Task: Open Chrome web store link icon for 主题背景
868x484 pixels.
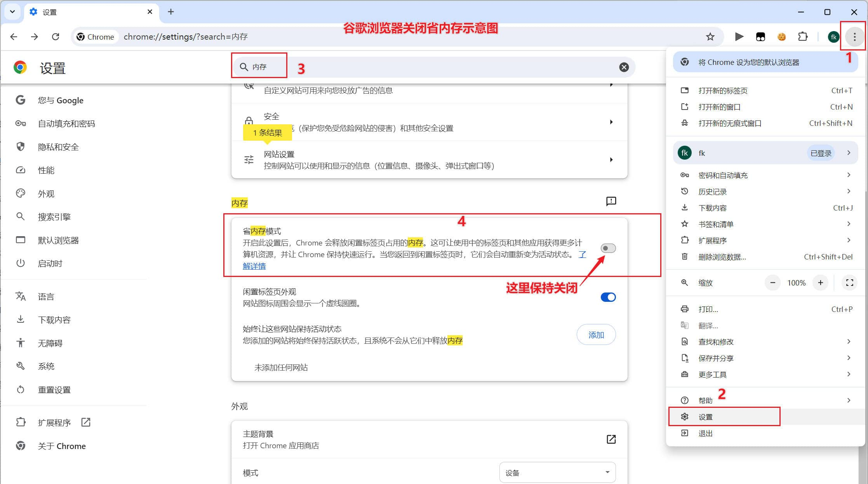Action: [611, 439]
